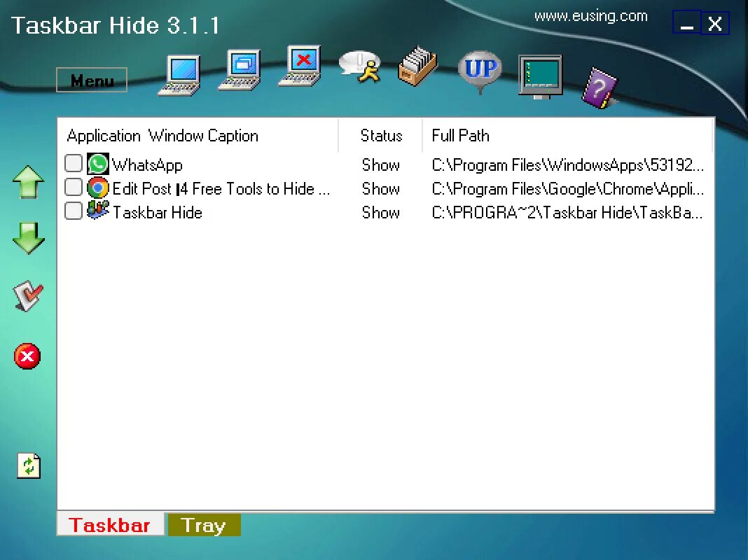This screenshot has height=560, width=748.
Task: Minimize the Taskbar Hide window
Action: [x=686, y=23]
